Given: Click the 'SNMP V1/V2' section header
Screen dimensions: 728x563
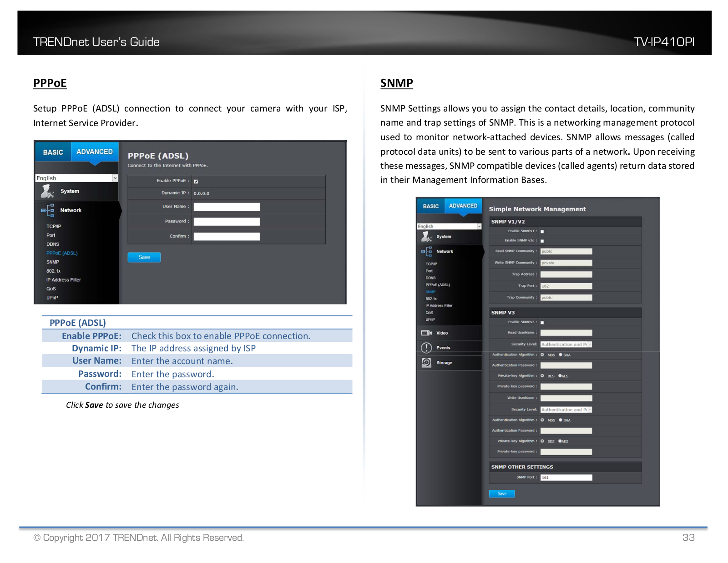Looking at the screenshot, I should pyautogui.click(x=508, y=222).
